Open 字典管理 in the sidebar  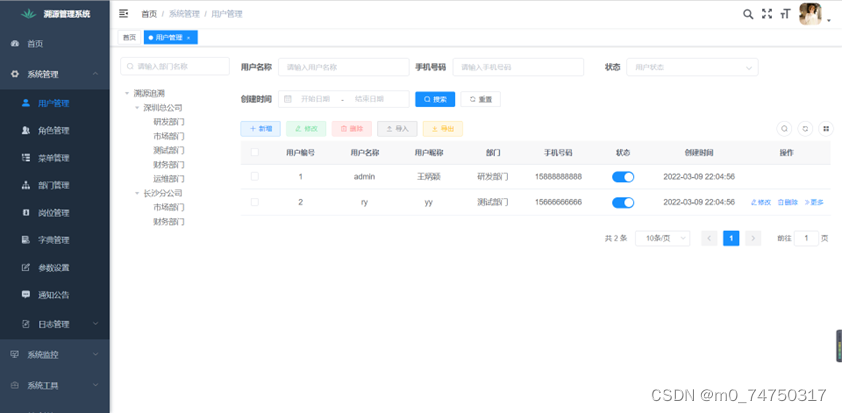click(55, 240)
